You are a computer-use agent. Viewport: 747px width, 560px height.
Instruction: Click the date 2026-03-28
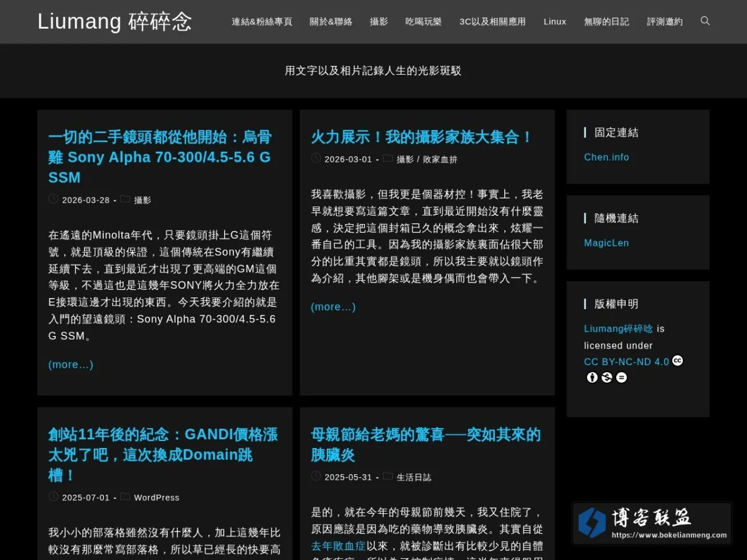86,200
